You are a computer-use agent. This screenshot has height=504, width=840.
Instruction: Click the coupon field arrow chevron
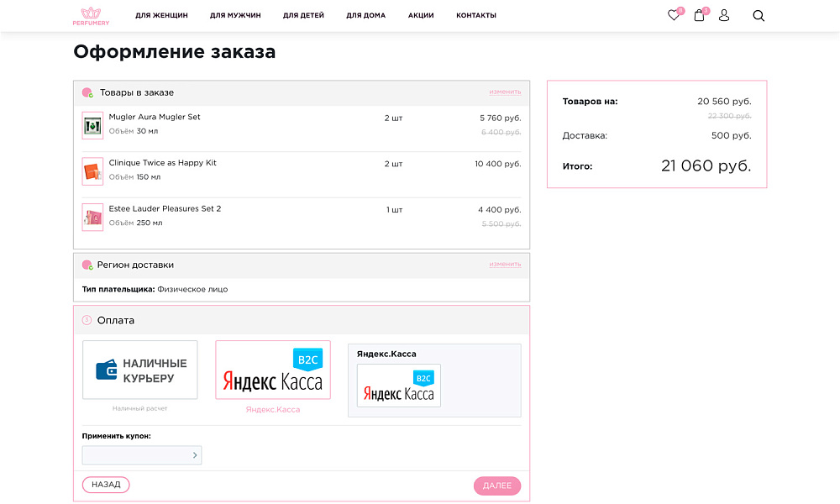click(196, 454)
